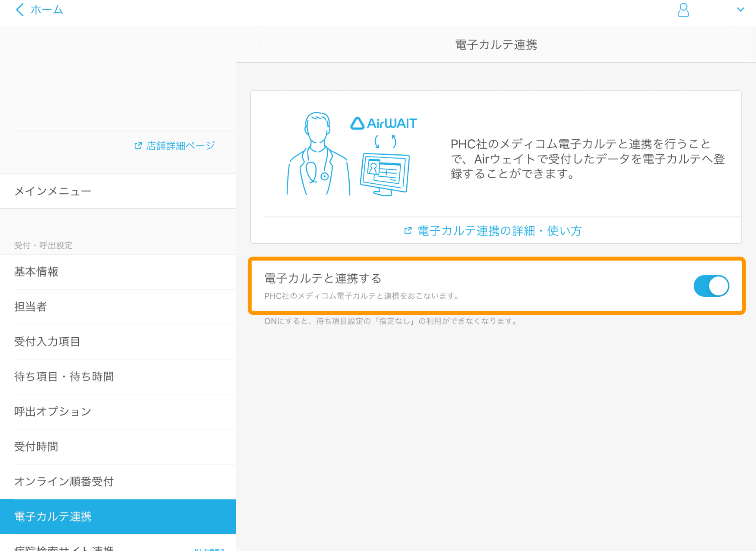
Task: Click the 受付・呼出設定 section header
Action: point(43,245)
